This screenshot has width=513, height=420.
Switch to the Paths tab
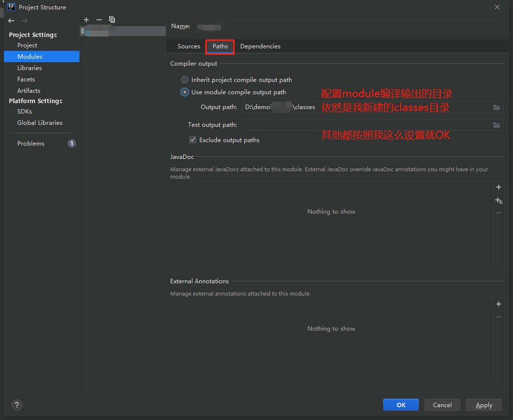[220, 46]
